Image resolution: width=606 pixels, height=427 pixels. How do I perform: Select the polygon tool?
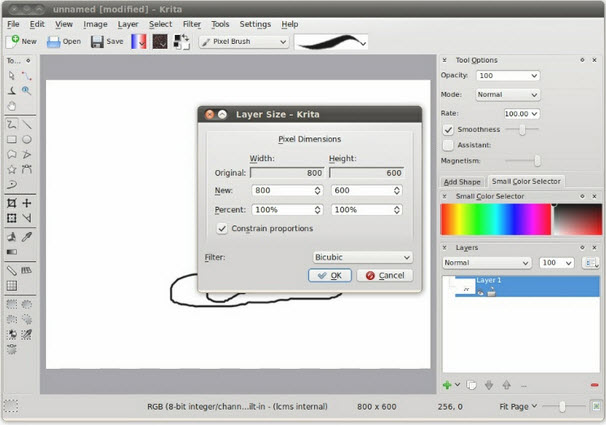12,155
